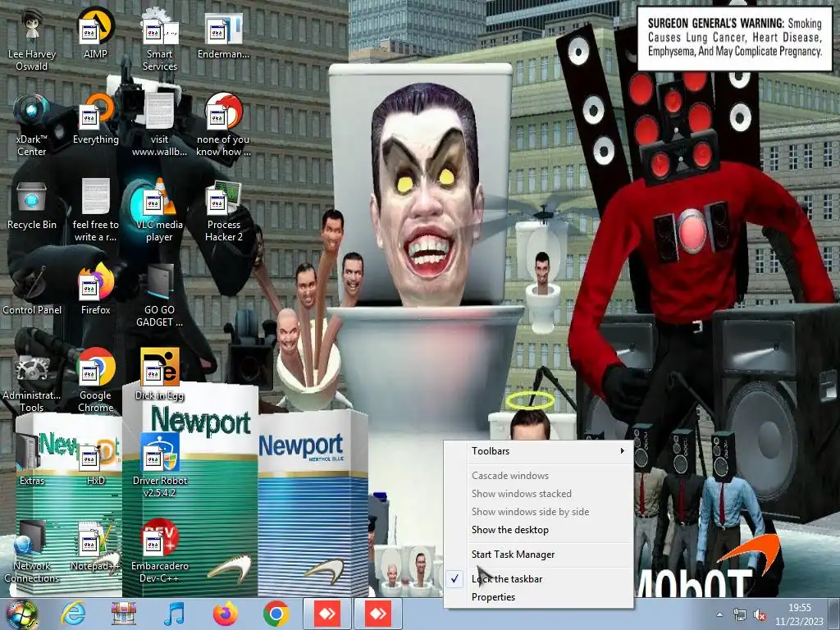Switch to the second red AnyDesk taskbar button
The width and height of the screenshot is (840, 630).
click(377, 614)
